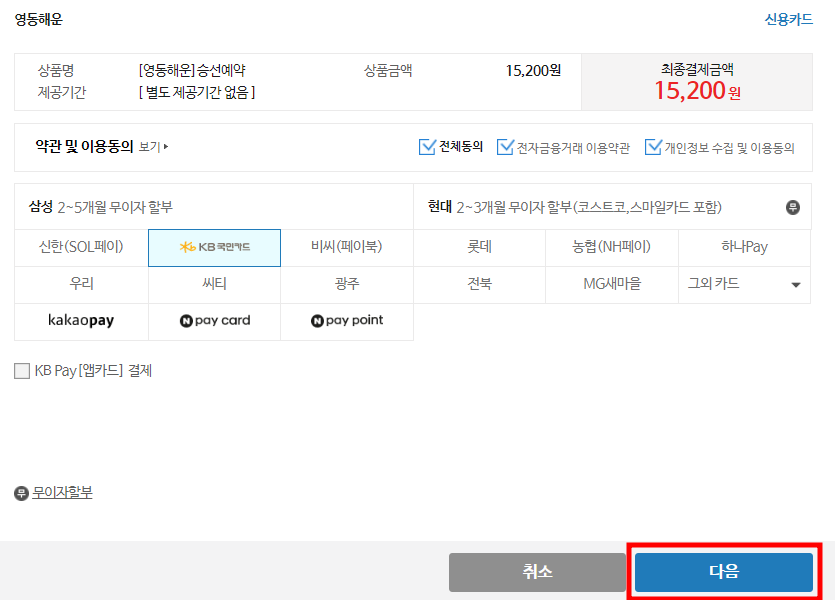This screenshot has height=600, width=835.
Task: Click the 영동해운 title text
Action: click(38, 20)
